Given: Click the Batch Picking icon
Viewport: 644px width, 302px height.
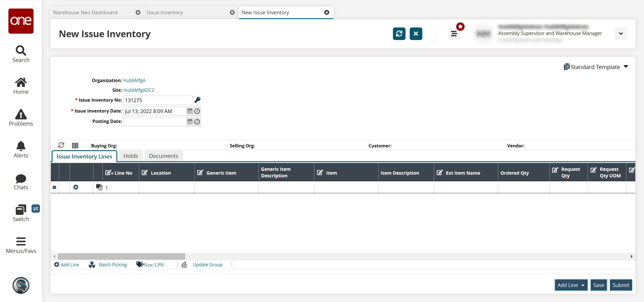Looking at the screenshot, I should tap(92, 264).
